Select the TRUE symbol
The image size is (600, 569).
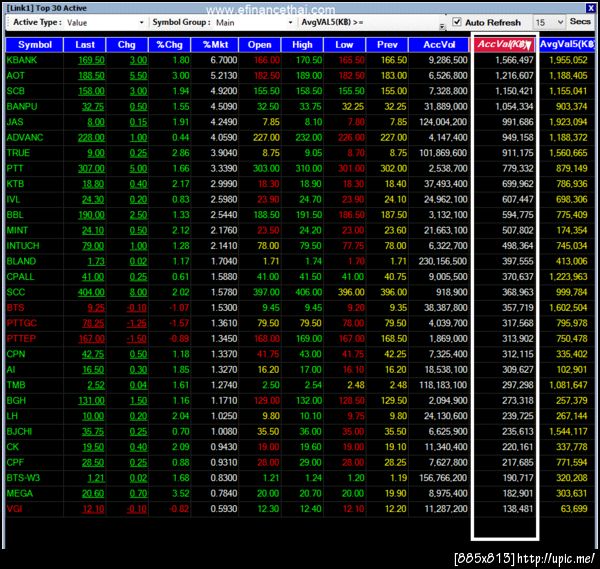coord(18,153)
